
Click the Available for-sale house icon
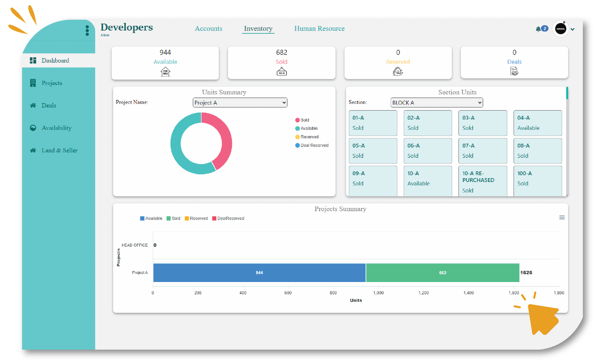pos(165,72)
